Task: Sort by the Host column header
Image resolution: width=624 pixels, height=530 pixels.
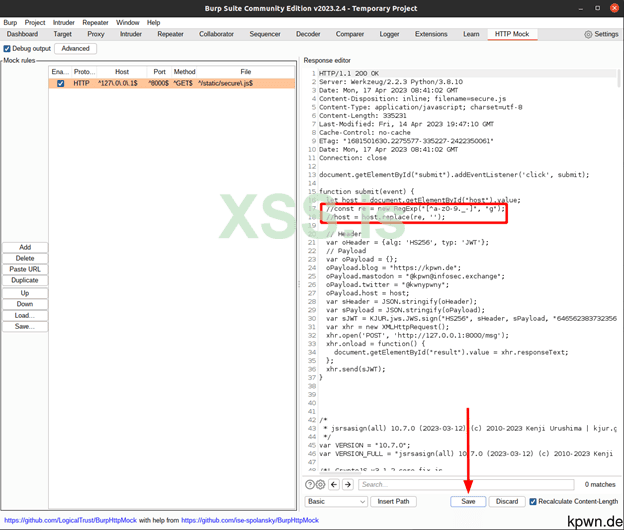Action: coord(122,72)
